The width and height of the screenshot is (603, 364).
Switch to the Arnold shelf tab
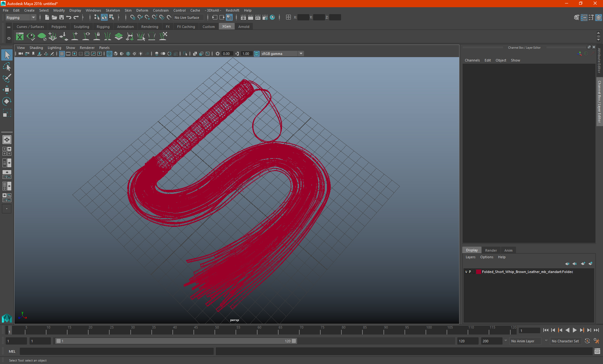pos(244,27)
